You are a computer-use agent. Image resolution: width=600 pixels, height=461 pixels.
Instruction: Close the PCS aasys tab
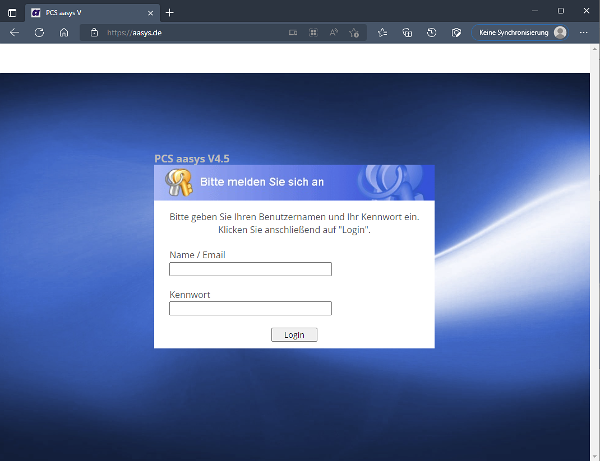150,13
